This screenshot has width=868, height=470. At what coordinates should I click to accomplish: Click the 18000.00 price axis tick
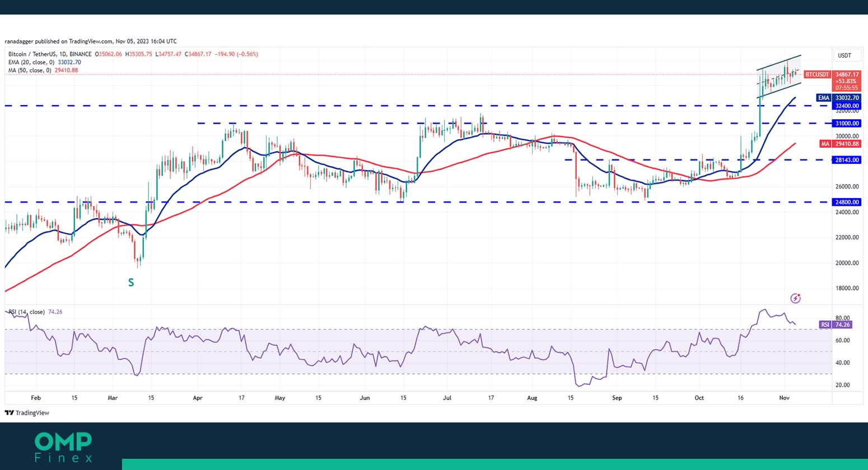pyautogui.click(x=847, y=288)
